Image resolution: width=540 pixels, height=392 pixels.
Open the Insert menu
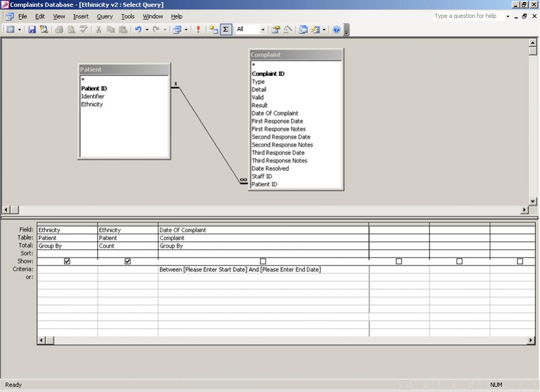click(80, 16)
